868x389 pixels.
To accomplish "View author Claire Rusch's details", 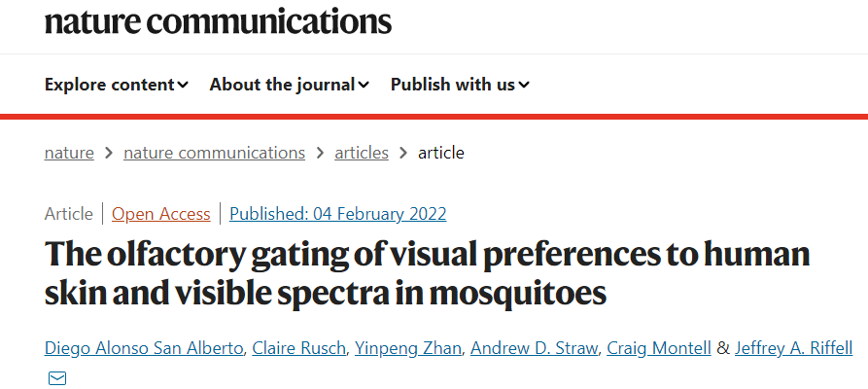I will (x=298, y=349).
